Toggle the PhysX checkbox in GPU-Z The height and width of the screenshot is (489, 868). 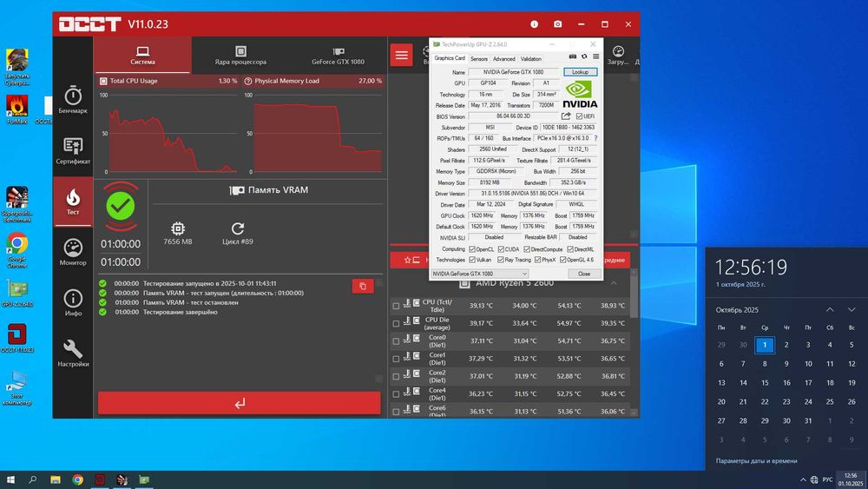(x=537, y=260)
